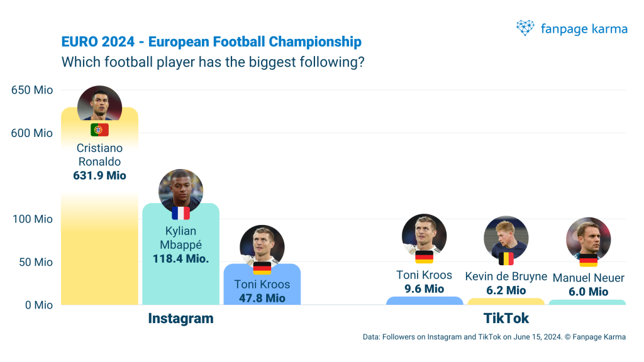Click the Portugal flag under Ronaldo's photo
The width and height of the screenshot is (644, 362).
(x=99, y=130)
